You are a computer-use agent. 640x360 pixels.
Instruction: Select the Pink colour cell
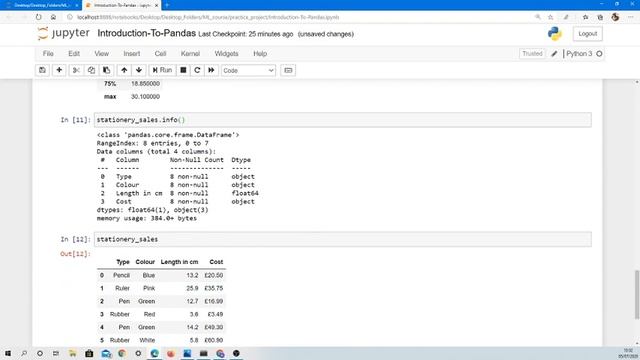click(149, 289)
